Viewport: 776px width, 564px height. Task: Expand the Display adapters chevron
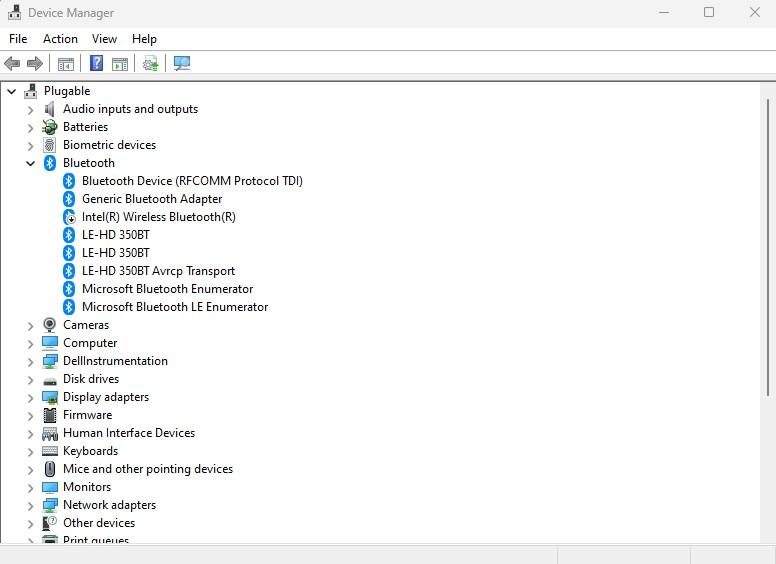31,398
